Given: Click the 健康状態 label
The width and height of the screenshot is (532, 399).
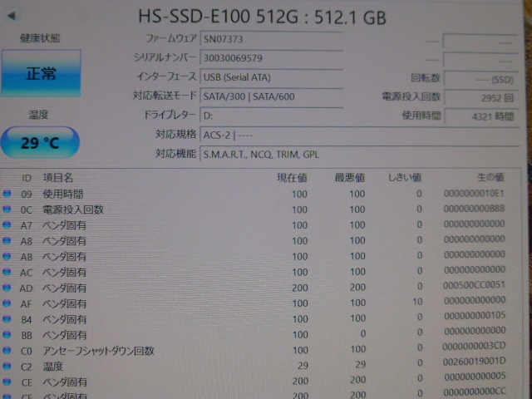Looking at the screenshot, I should [40, 38].
